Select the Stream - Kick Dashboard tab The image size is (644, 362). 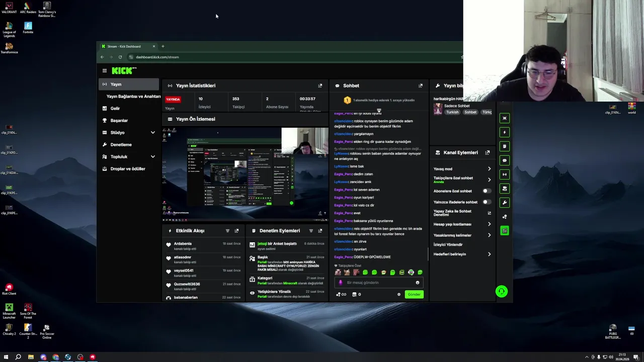coord(128,46)
